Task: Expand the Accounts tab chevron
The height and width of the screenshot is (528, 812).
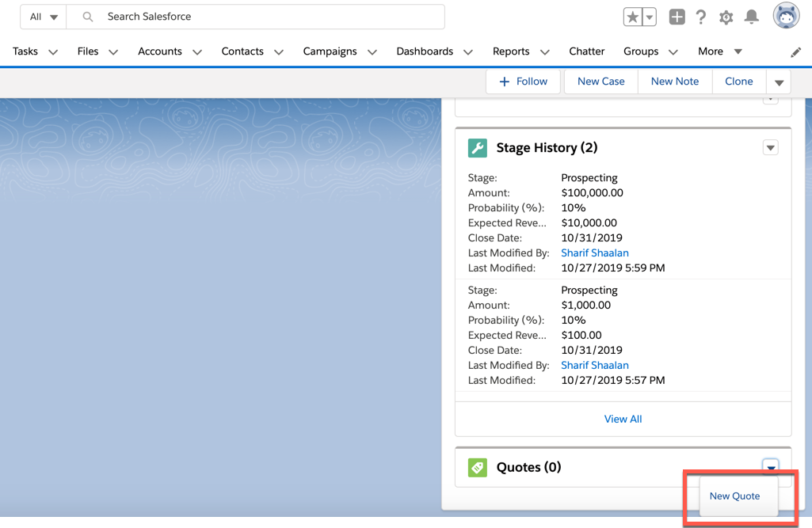Action: point(197,51)
